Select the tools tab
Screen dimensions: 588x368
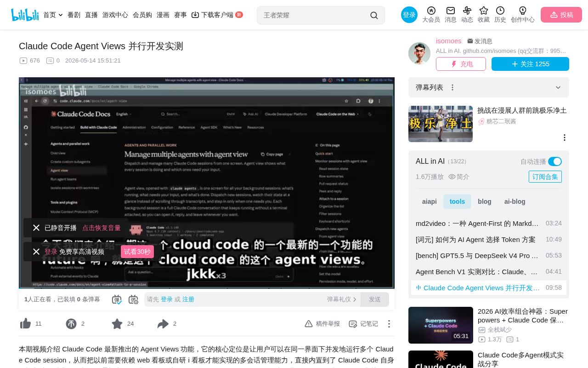point(457,201)
